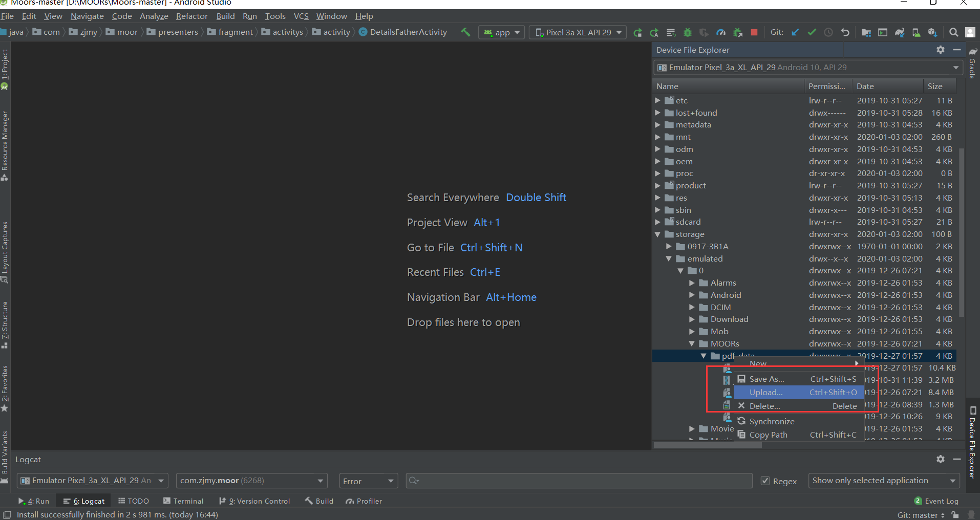980x520 pixels.
Task: Open the Profiler tab
Action: click(364, 501)
